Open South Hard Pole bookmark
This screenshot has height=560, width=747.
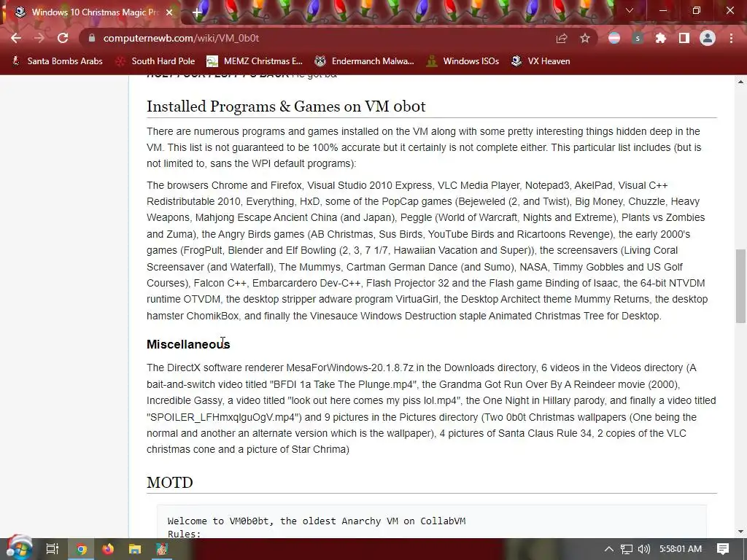156,61
